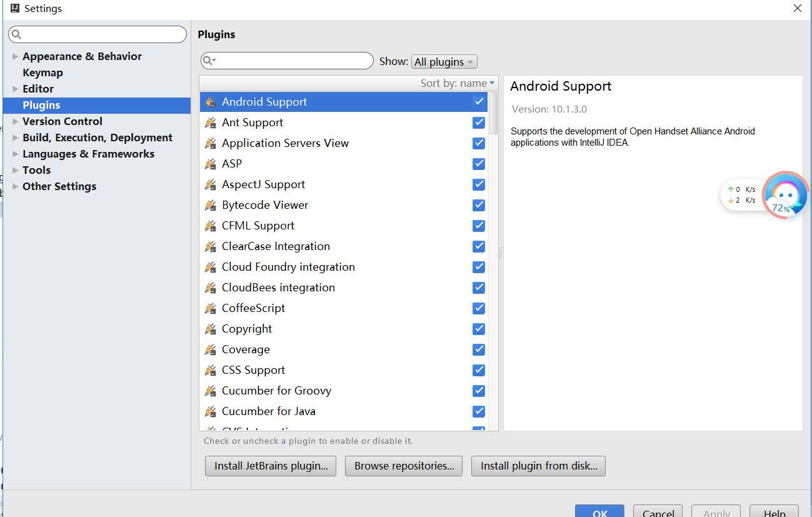Expand the Appearance & Behavior arrow
This screenshot has height=517, width=812.
tap(15, 56)
